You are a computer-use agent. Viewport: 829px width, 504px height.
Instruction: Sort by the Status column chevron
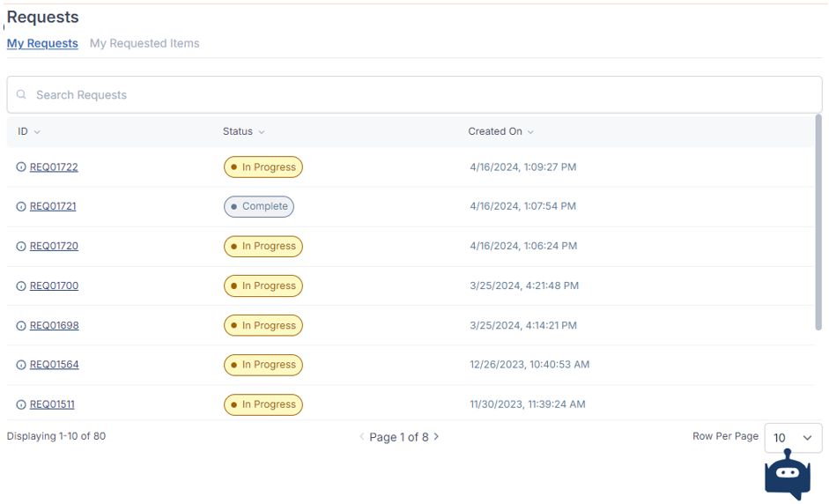click(261, 131)
